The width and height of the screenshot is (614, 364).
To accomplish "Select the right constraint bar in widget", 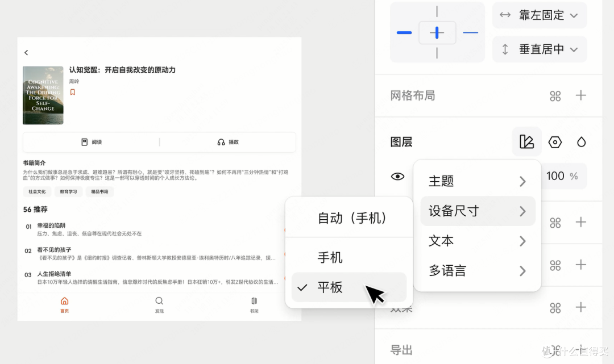I will 471,32.
